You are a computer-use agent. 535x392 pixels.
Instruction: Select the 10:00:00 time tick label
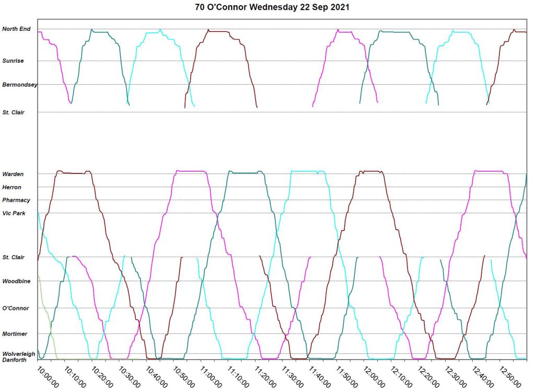coord(47,377)
